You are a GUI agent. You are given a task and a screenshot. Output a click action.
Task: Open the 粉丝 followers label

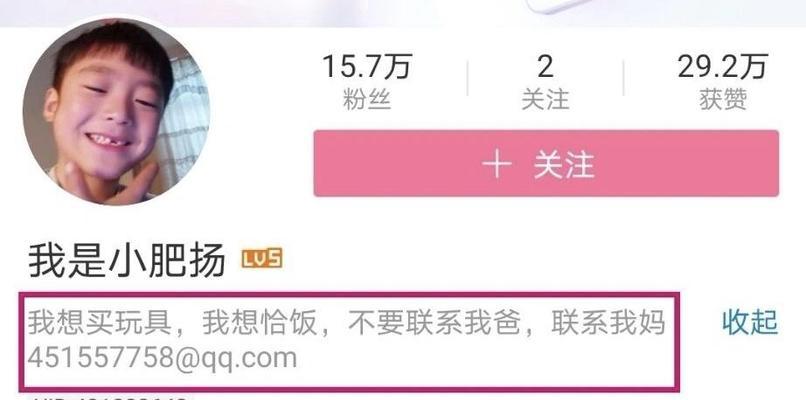point(367,100)
